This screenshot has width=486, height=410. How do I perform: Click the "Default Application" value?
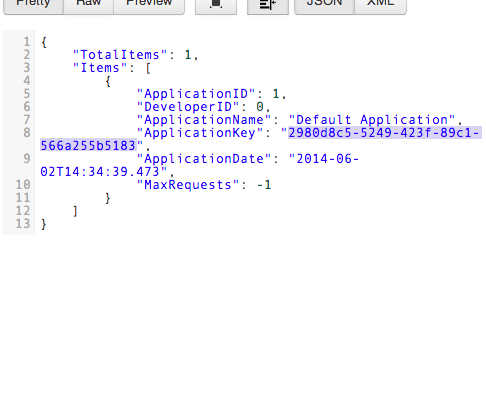pyautogui.click(x=372, y=120)
